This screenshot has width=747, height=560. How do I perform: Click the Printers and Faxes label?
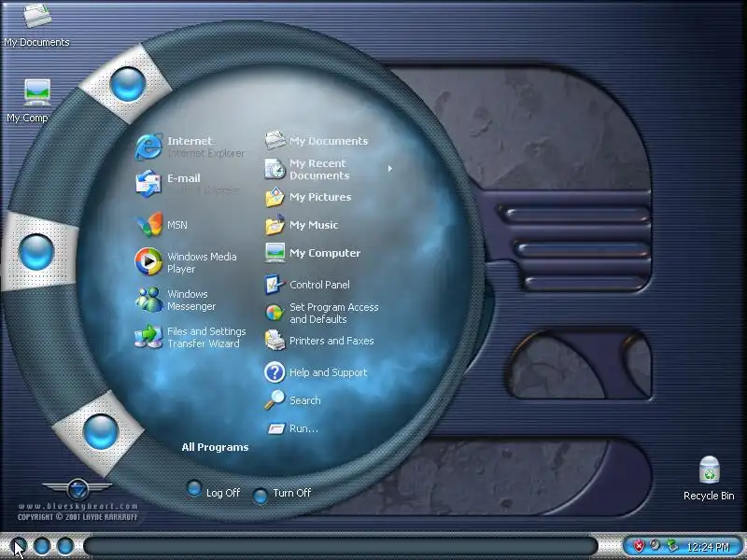pyautogui.click(x=331, y=341)
